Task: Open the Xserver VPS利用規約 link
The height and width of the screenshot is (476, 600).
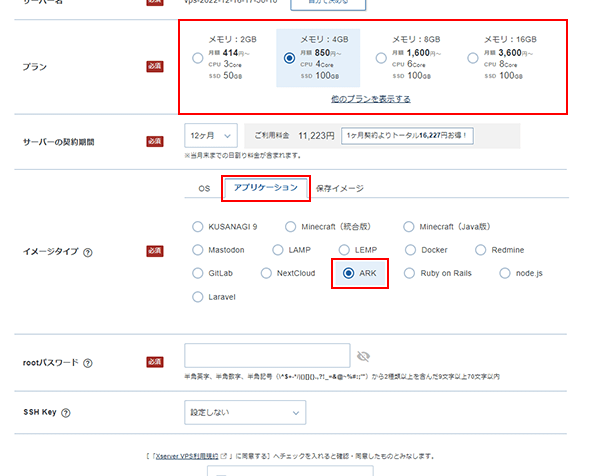Action: pyautogui.click(x=187, y=456)
